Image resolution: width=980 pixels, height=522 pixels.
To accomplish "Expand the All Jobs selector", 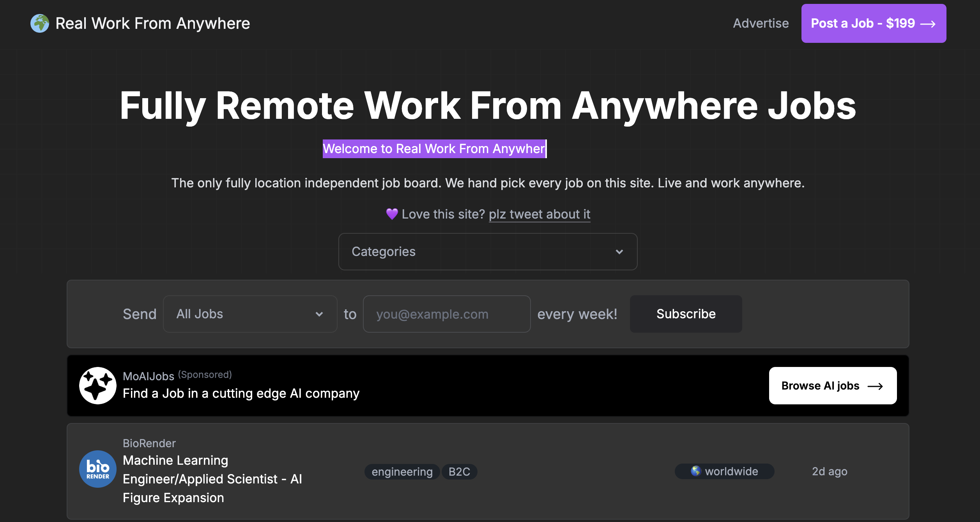I will pos(249,314).
